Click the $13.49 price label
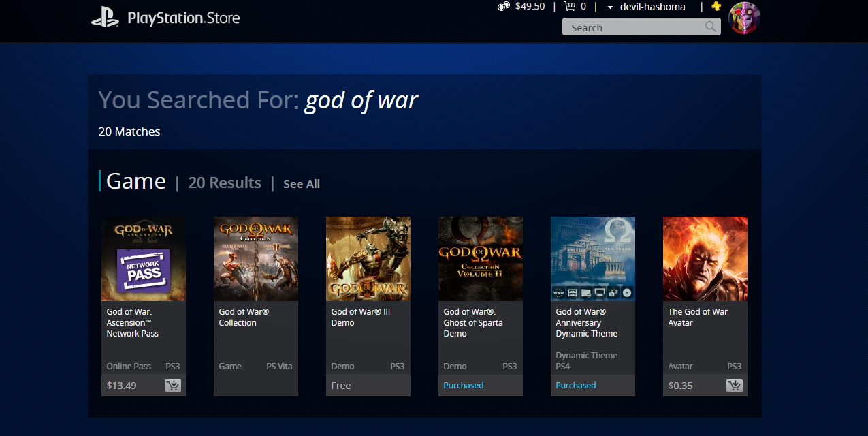Image resolution: width=868 pixels, height=436 pixels. [122, 386]
